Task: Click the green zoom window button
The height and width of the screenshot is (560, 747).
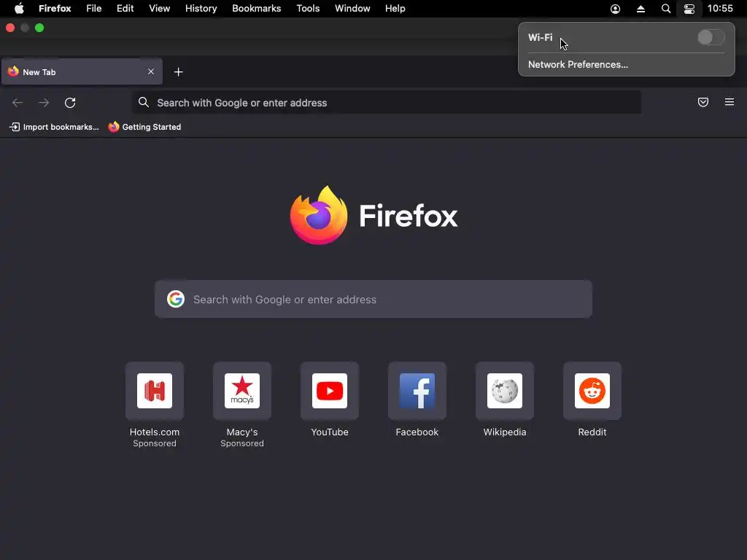Action: 39,28
